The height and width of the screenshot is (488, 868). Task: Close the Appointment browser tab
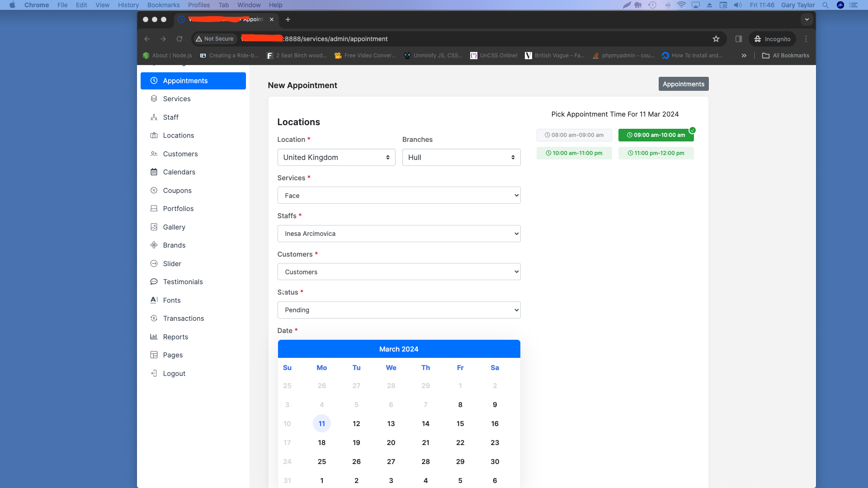272,19
